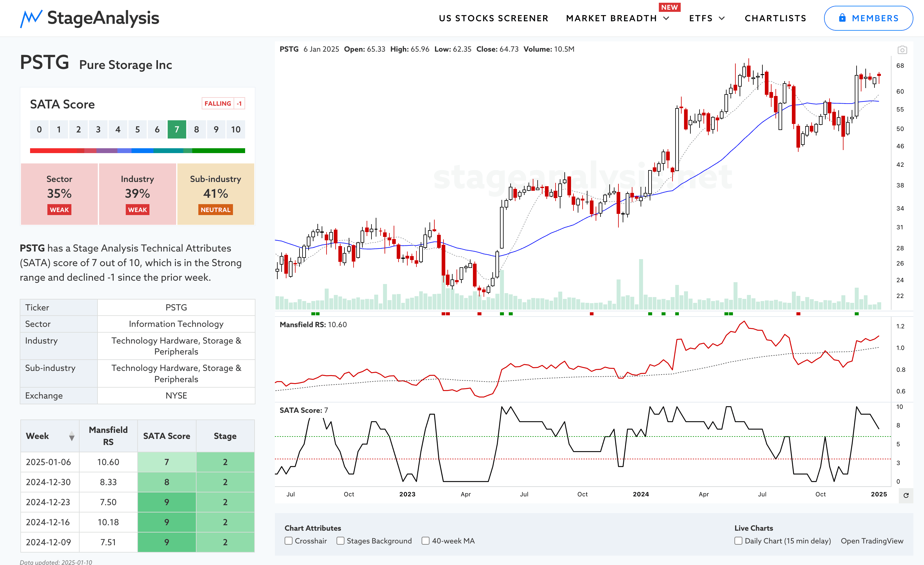The height and width of the screenshot is (565, 924).
Task: Click SATA Score: 7 chart label
Action: (x=304, y=410)
